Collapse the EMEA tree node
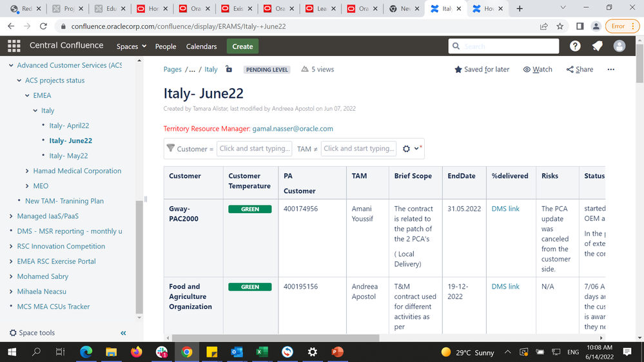Viewport: 644px width, 362px height. tap(27, 95)
